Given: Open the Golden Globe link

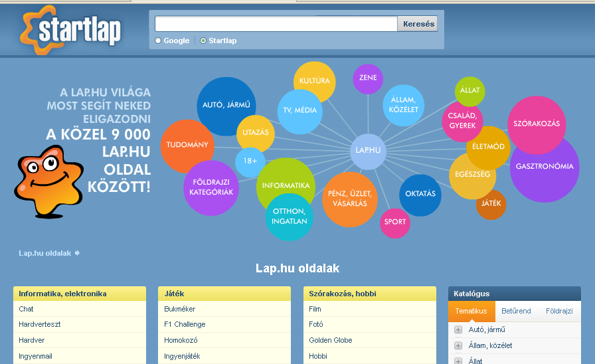Looking at the screenshot, I should 331,340.
